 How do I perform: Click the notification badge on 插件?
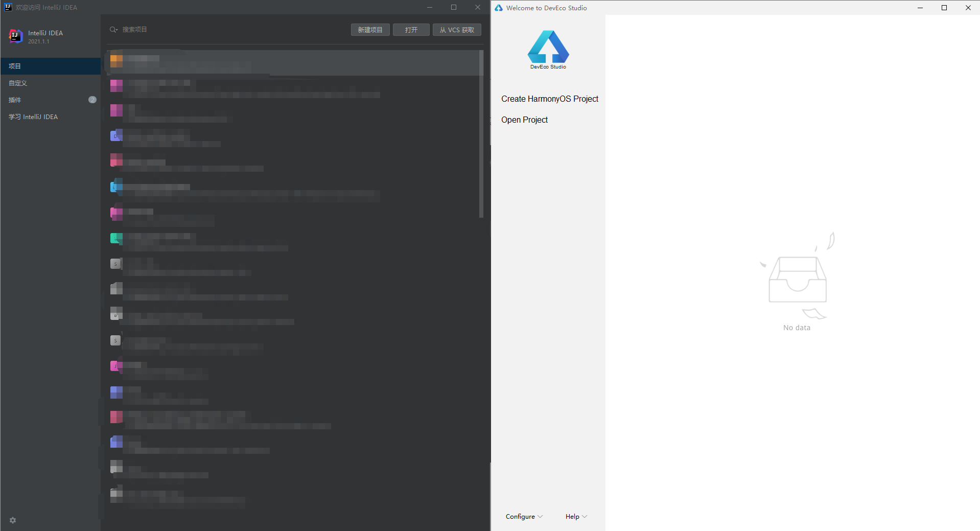[92, 100]
